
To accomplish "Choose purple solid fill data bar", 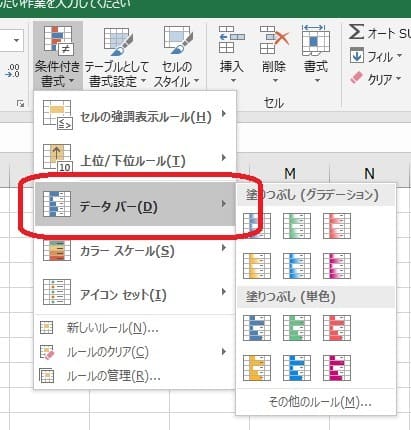I will [337, 368].
